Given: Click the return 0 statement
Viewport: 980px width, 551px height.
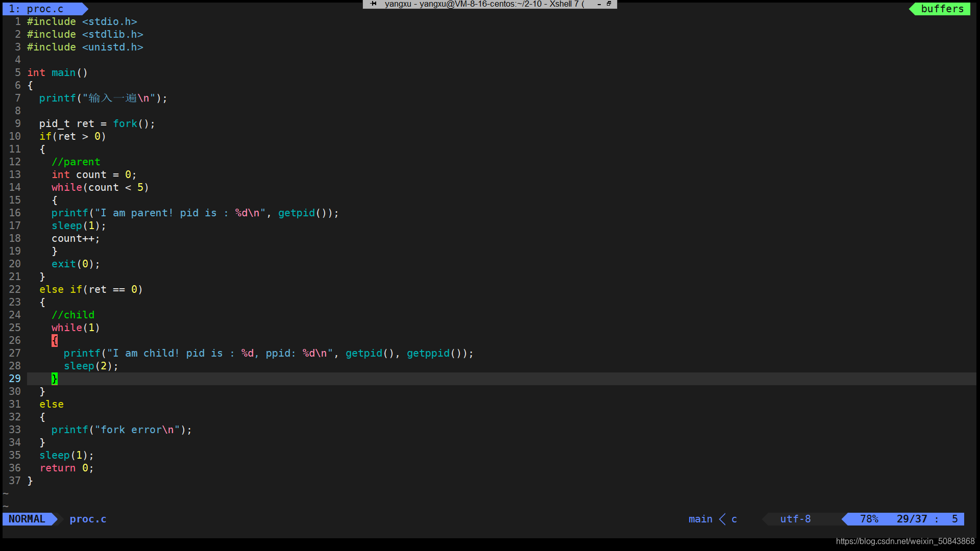Looking at the screenshot, I should (67, 468).
